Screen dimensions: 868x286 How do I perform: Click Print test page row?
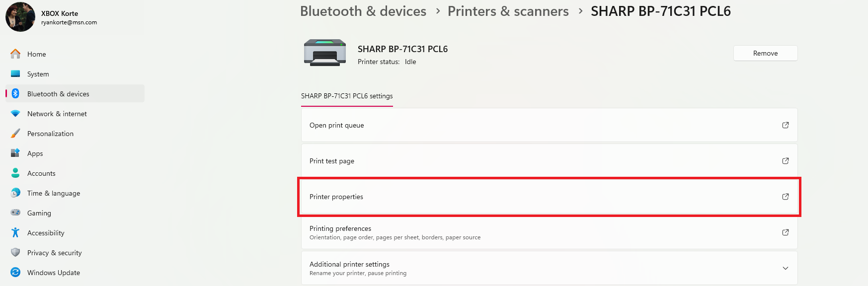coord(549,161)
